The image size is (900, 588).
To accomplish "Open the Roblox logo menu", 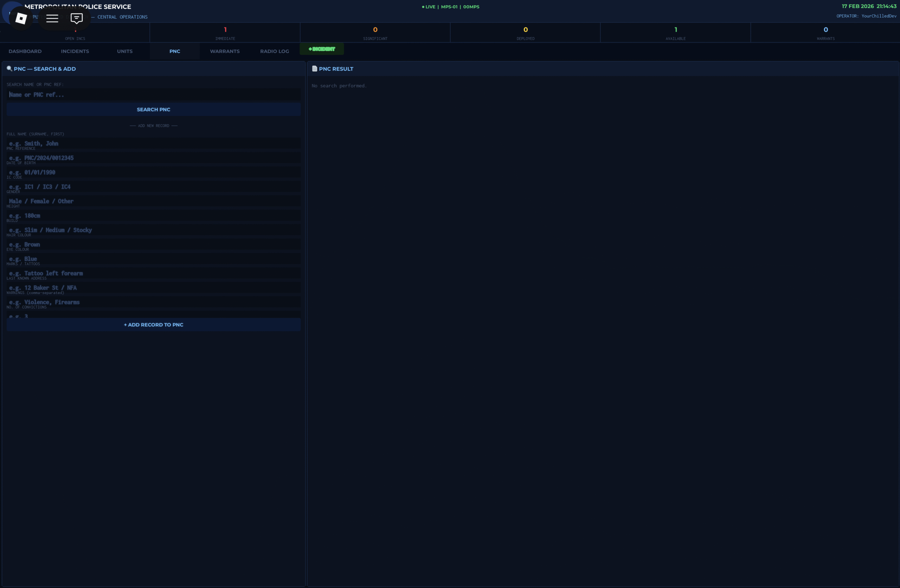I will click(21, 18).
